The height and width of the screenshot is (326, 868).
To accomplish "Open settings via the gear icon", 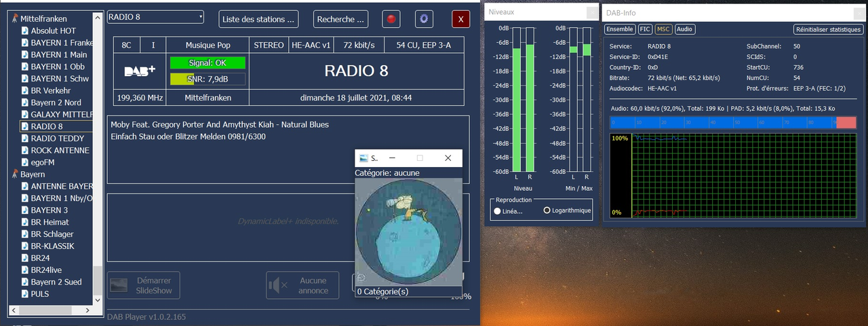I will pyautogui.click(x=425, y=19).
